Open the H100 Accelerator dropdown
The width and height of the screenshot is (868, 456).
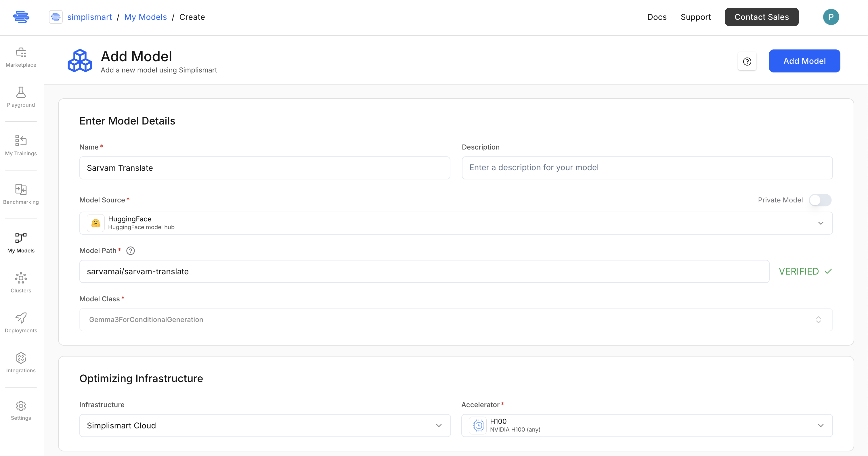pyautogui.click(x=646, y=425)
